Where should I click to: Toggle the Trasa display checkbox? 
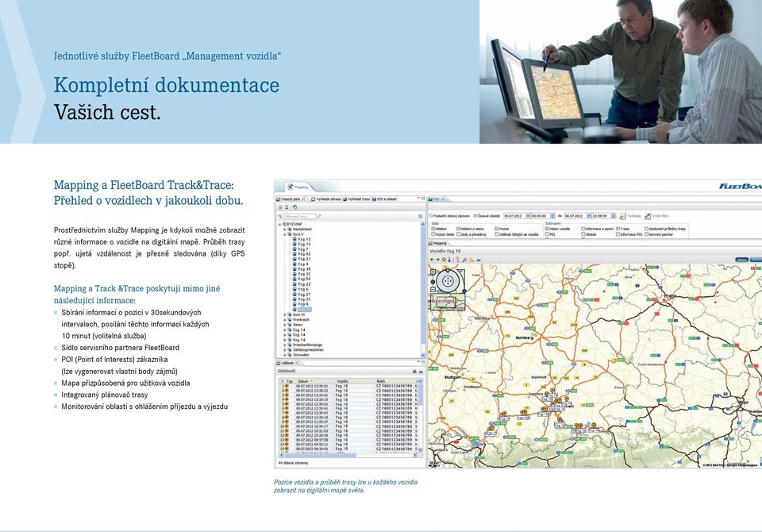(618, 229)
